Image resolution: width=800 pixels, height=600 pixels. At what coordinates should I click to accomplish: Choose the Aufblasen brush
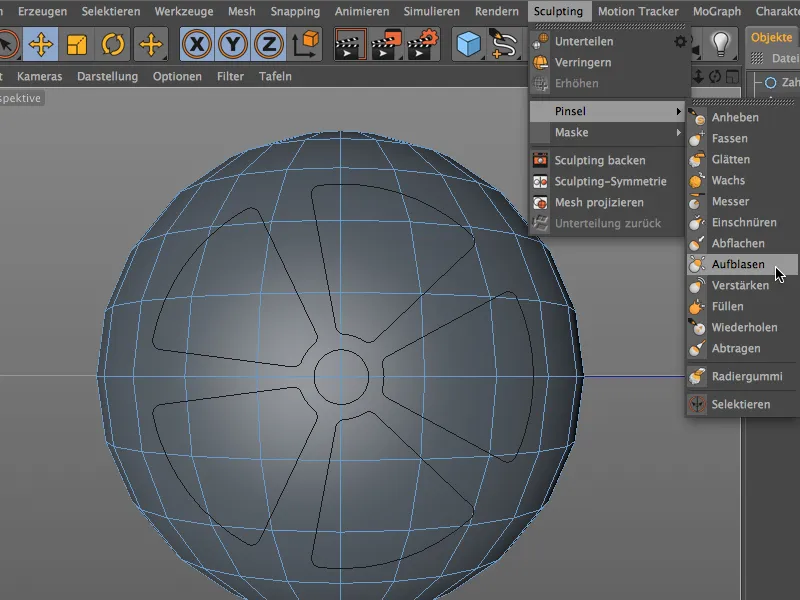(738, 265)
